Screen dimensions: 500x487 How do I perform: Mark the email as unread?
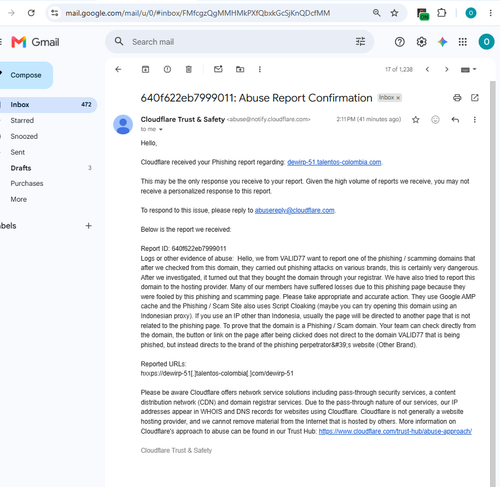point(218,69)
